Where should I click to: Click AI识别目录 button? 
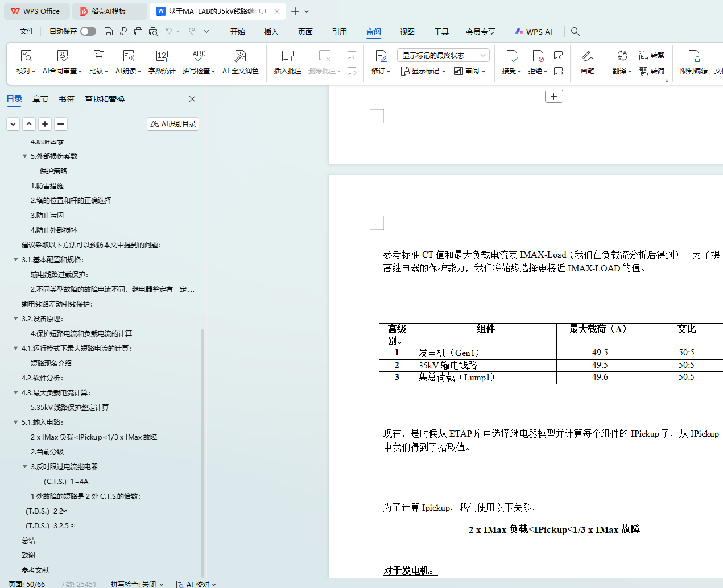(x=173, y=124)
